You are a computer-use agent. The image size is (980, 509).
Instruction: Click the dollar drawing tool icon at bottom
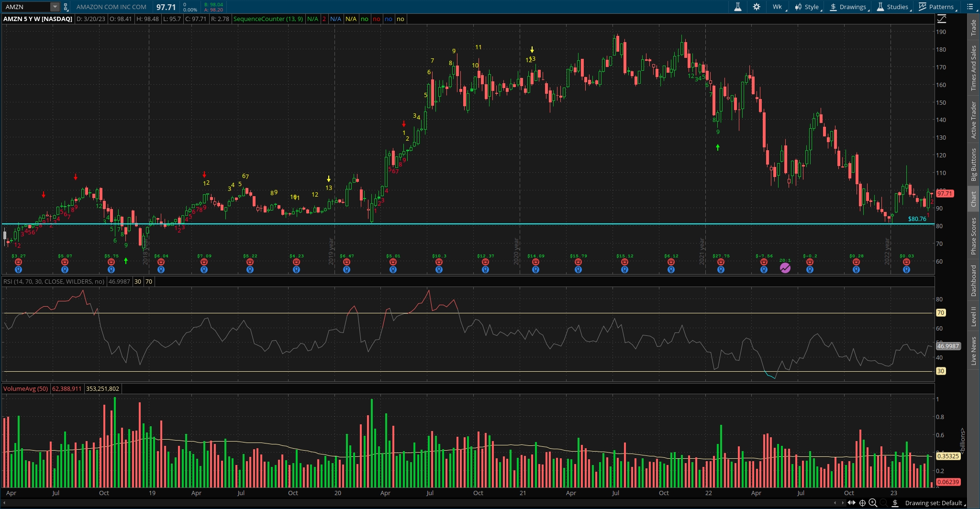(895, 503)
